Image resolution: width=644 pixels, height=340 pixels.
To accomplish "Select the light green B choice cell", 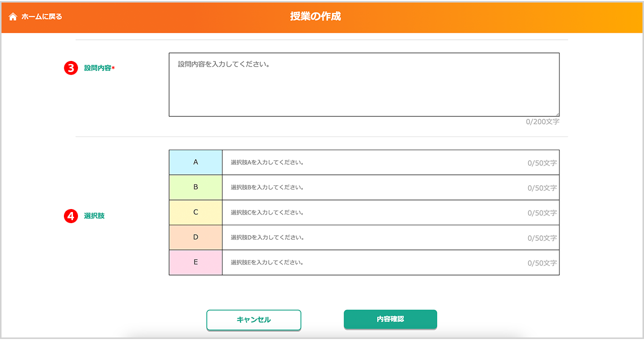I will point(196,187).
